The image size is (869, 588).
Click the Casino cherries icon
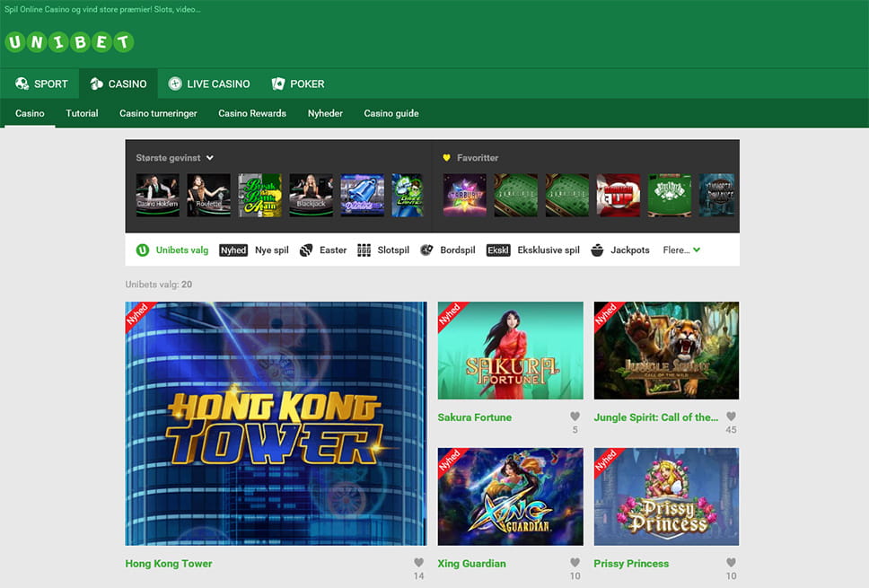tap(96, 83)
